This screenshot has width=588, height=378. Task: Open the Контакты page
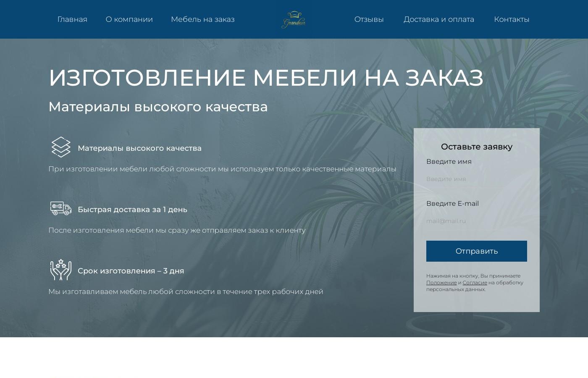point(512,19)
